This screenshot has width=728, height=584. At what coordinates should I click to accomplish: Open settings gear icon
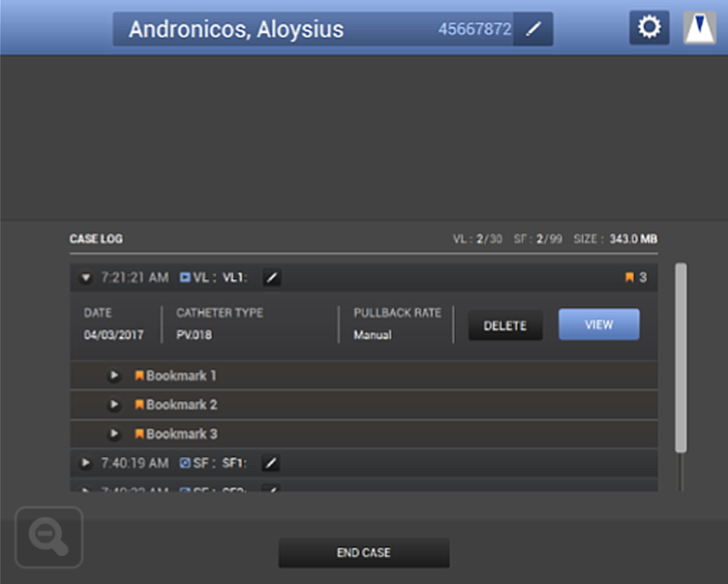[x=649, y=27]
